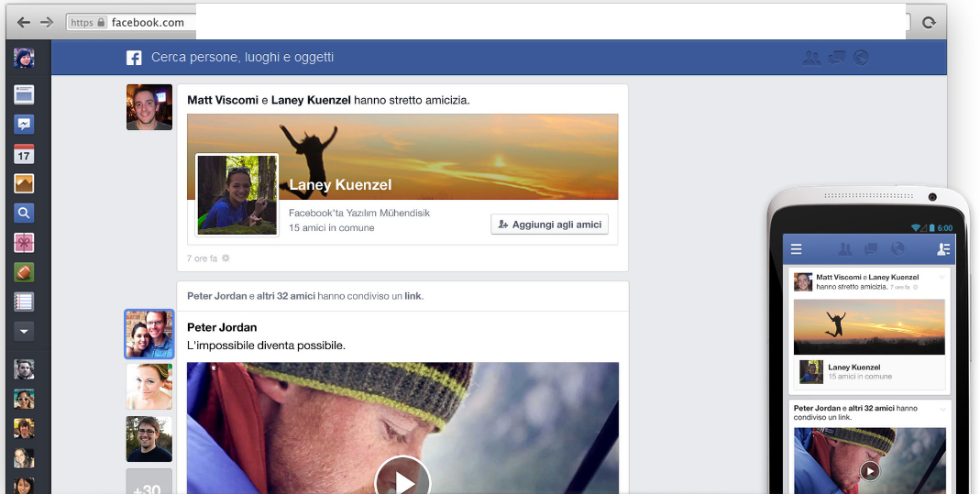Click the Peter Jordan link in the share header
The width and height of the screenshot is (980, 494).
[x=217, y=296]
